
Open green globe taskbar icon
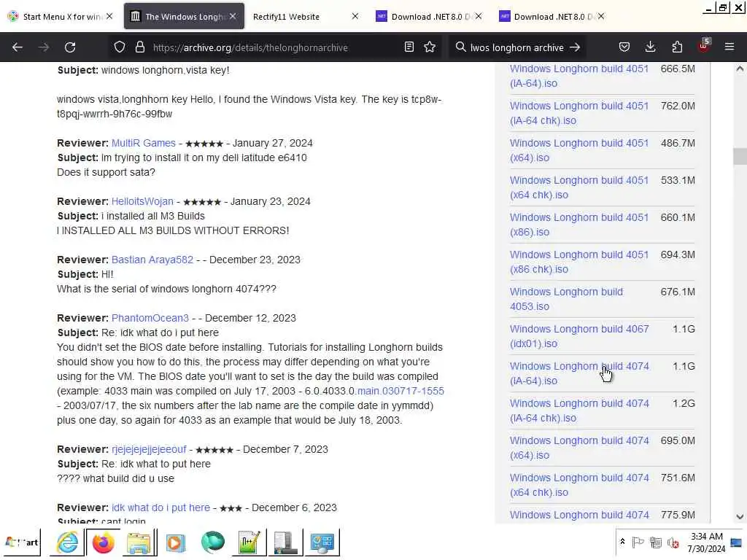point(212,542)
